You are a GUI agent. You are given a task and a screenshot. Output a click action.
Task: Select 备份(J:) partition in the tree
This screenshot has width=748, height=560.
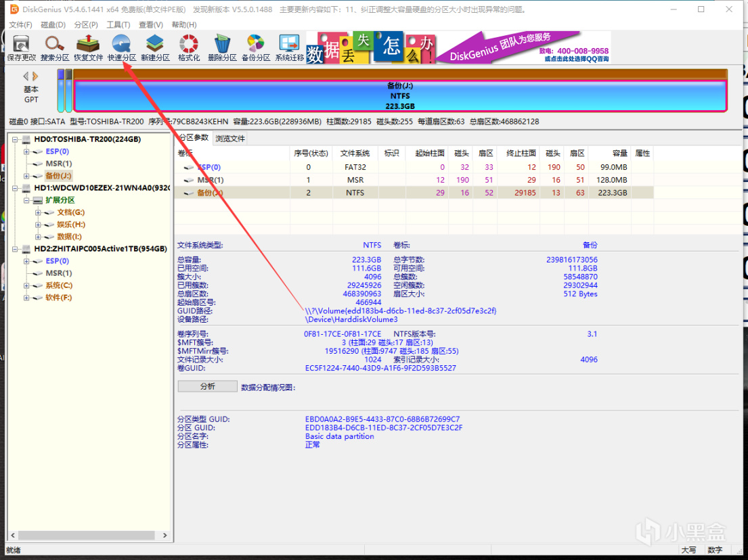point(58,176)
